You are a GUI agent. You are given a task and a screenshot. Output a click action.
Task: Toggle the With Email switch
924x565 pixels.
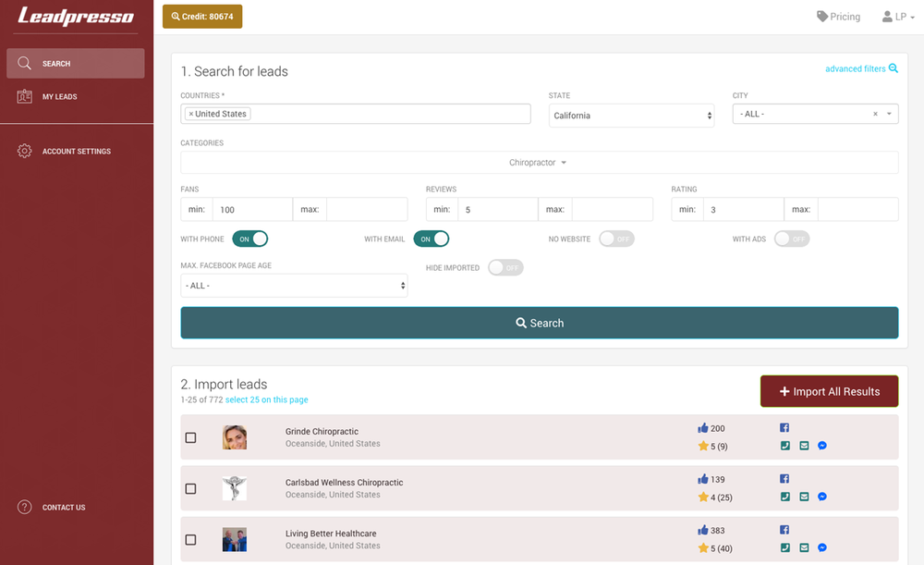pyautogui.click(x=432, y=239)
